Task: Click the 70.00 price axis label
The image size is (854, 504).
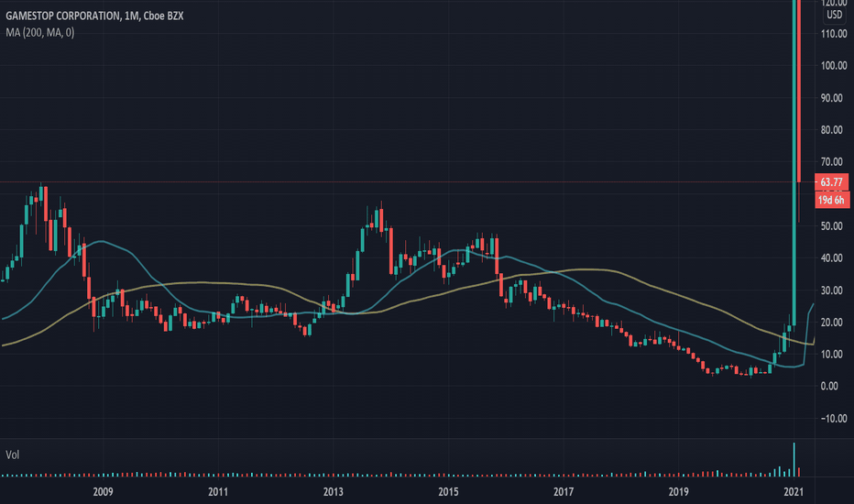Action: [x=832, y=162]
